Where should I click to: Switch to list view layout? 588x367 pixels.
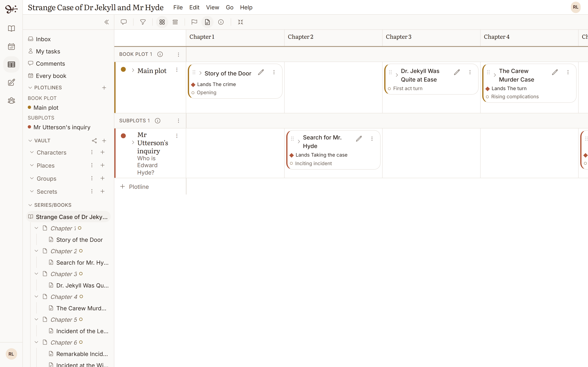point(175,22)
